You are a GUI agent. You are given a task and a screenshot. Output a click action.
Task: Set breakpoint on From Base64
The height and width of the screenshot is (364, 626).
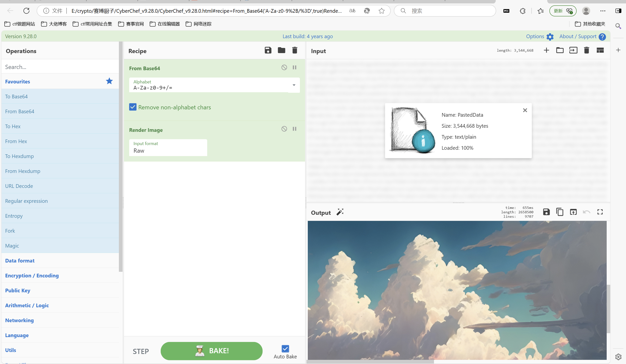pos(294,67)
